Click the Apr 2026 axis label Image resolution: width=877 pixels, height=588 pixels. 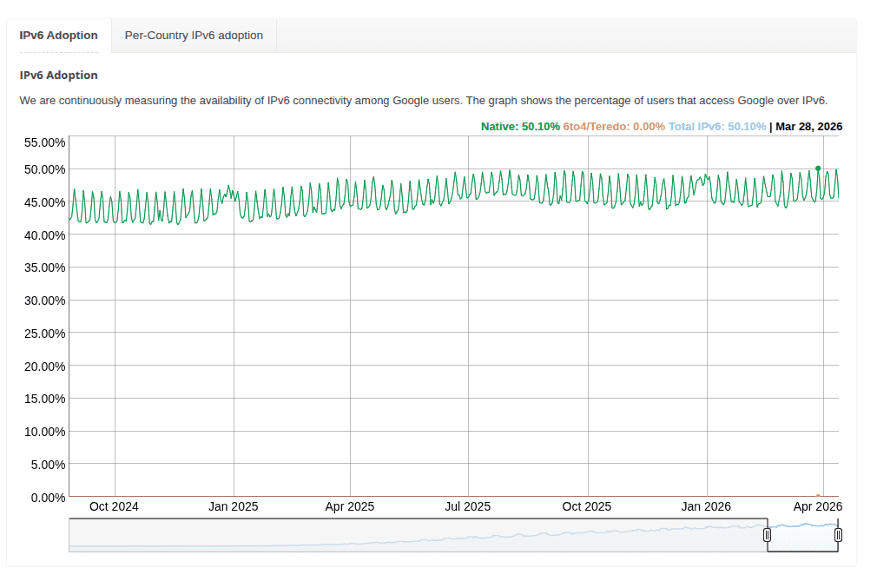pos(817,506)
